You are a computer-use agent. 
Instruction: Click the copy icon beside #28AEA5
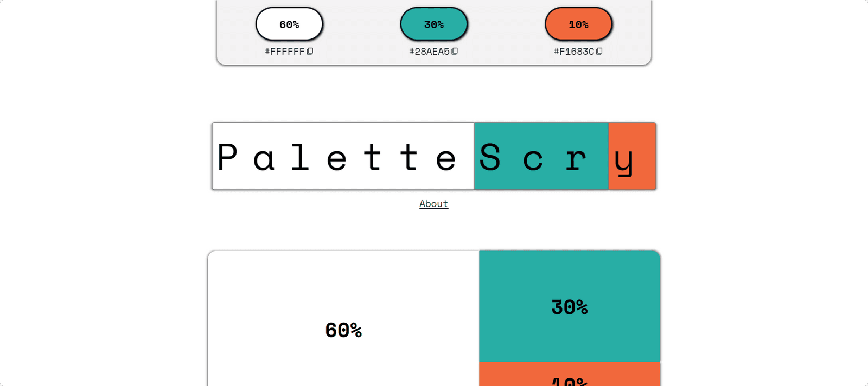(x=455, y=52)
